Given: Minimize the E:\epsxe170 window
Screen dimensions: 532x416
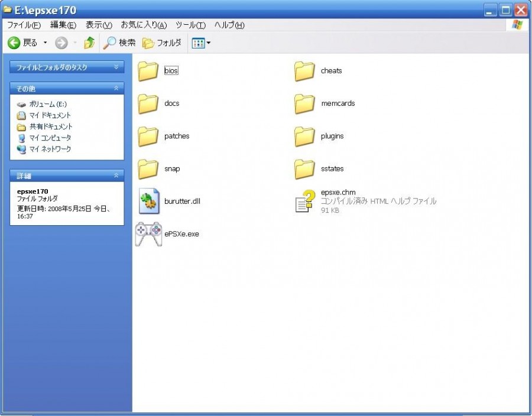Looking at the screenshot, I should click(x=489, y=10).
